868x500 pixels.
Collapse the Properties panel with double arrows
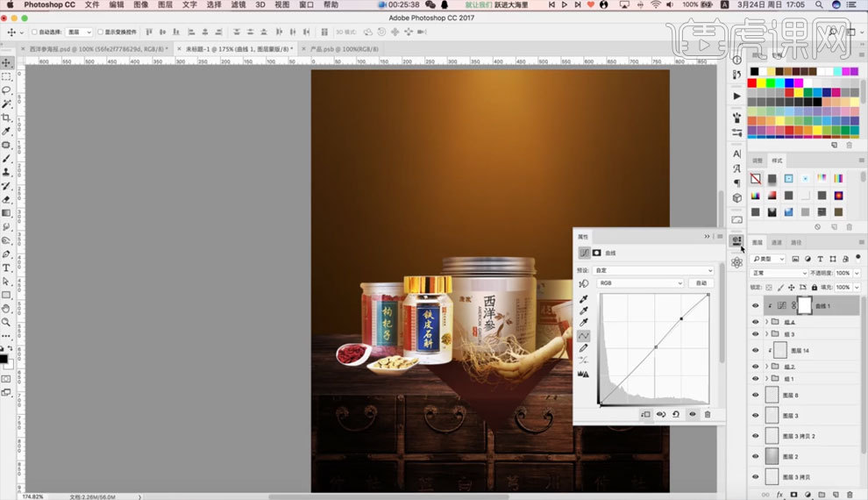click(x=707, y=237)
